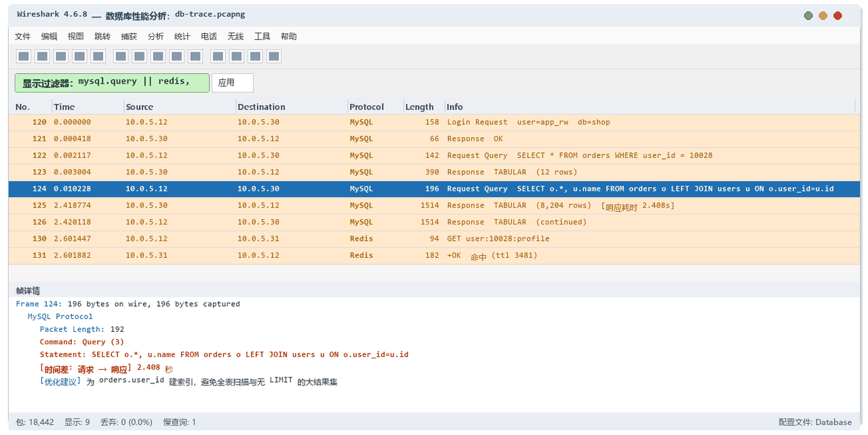Viewport: 868px width, 435px height.
Task: Open the 视图 menu
Action: pos(76,37)
